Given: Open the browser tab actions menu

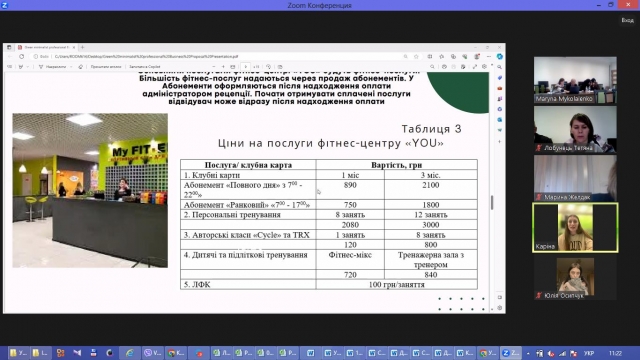Looking at the screenshot, I should [9, 47].
